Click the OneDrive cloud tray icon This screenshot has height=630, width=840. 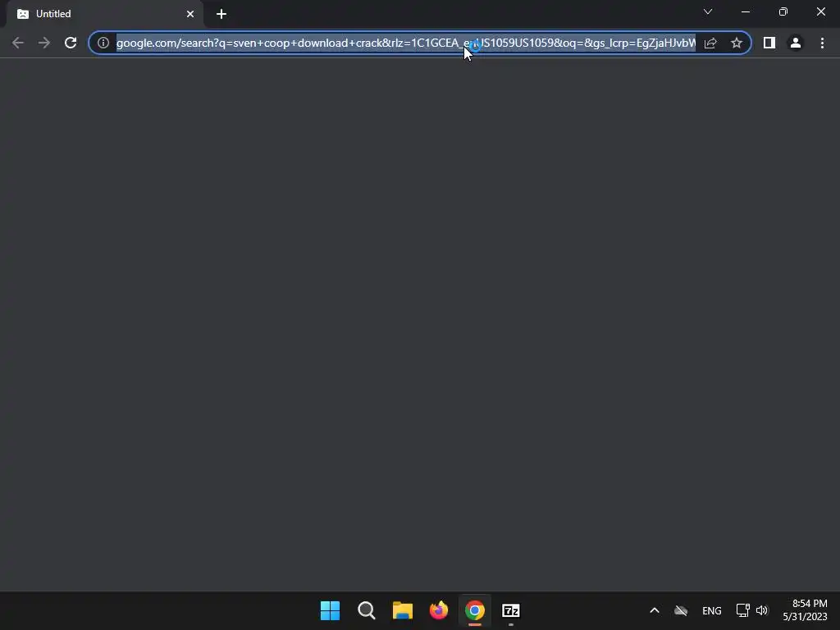(x=681, y=610)
